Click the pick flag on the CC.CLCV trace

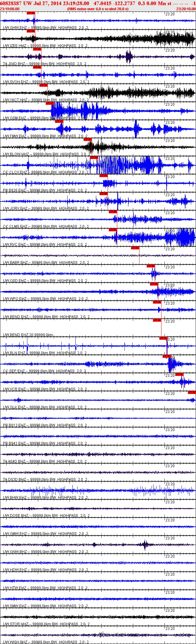tap(94, 158)
